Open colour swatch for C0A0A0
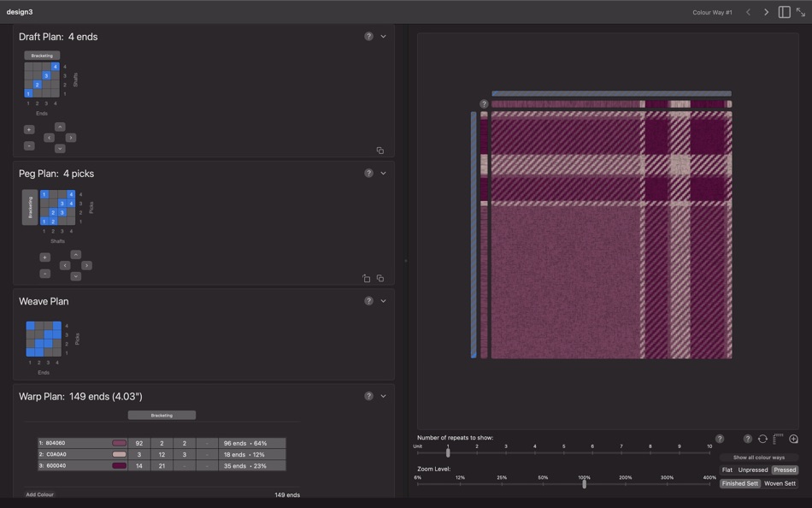The height and width of the screenshot is (508, 812). click(119, 455)
